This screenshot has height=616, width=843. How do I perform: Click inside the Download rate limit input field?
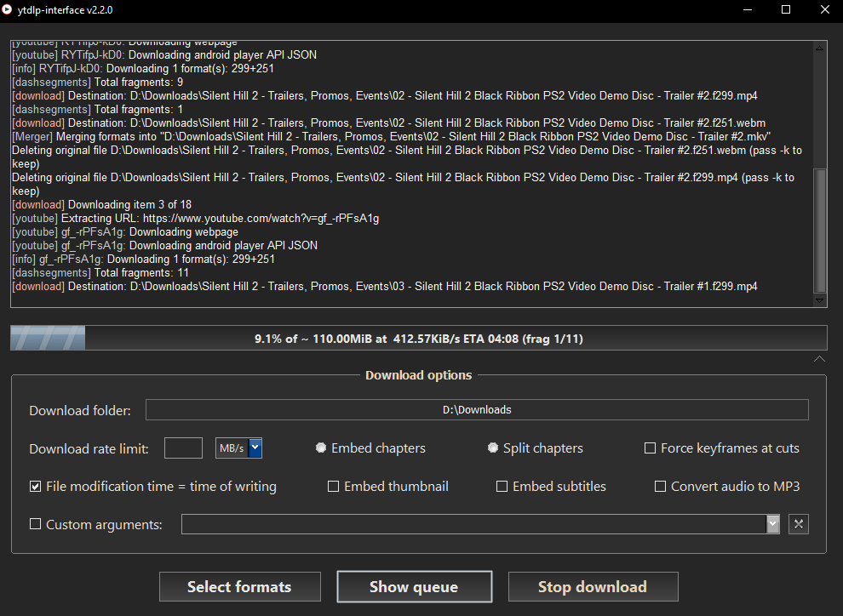pos(183,448)
